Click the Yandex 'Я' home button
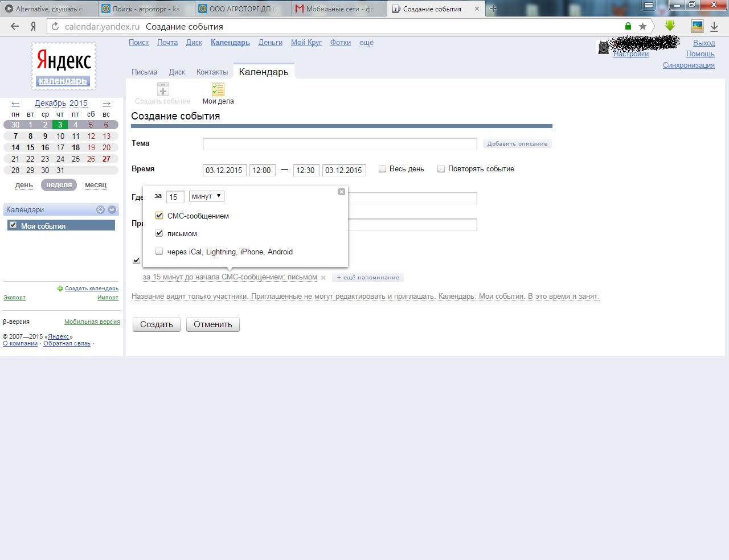This screenshot has width=729, height=560. click(x=34, y=26)
